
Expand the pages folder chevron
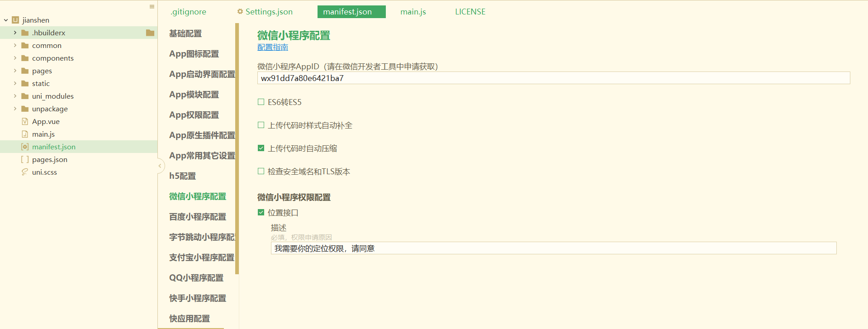coord(15,71)
